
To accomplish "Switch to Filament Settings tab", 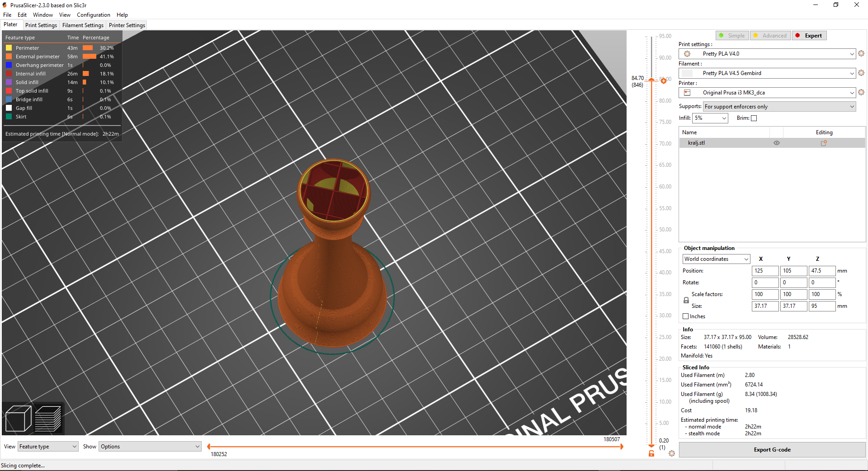I will (83, 25).
